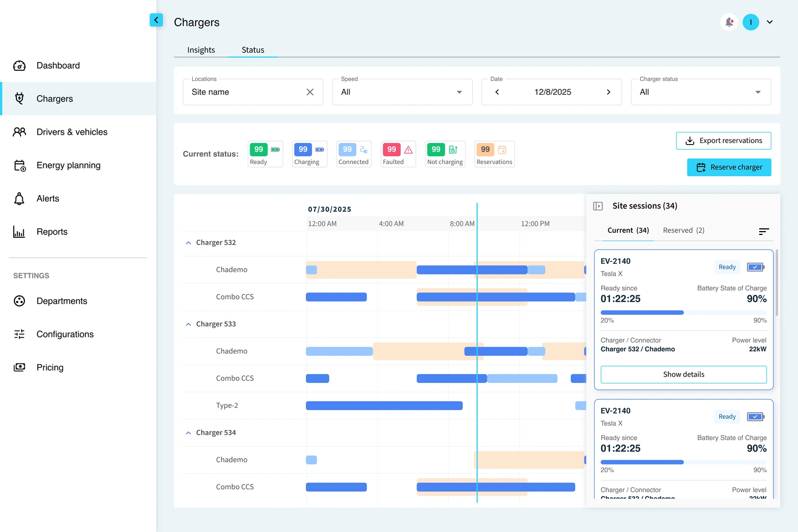Filter by Charging status badge

coord(310,154)
